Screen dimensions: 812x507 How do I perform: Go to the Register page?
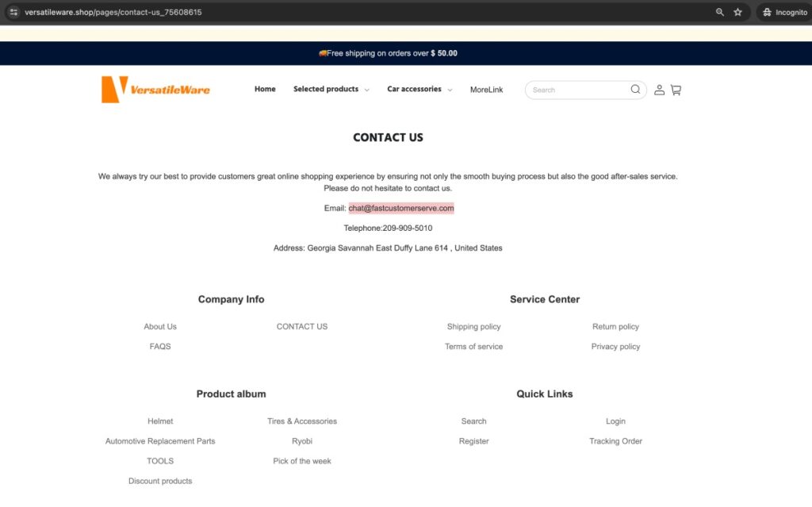(473, 441)
